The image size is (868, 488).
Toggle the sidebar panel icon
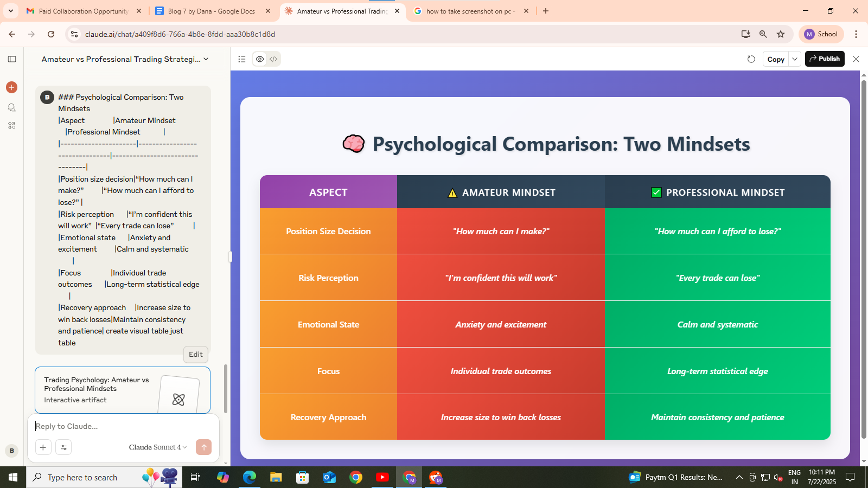tap(12, 59)
